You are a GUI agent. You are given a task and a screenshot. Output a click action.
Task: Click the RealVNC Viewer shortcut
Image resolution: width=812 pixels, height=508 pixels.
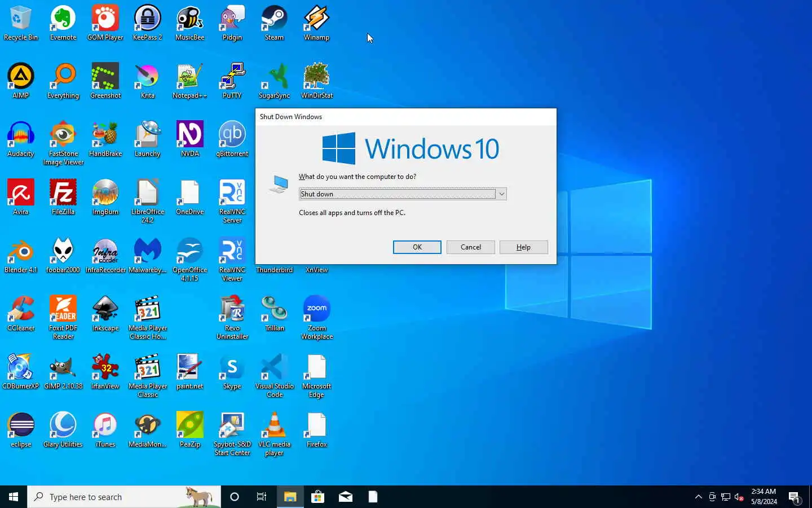232,260
